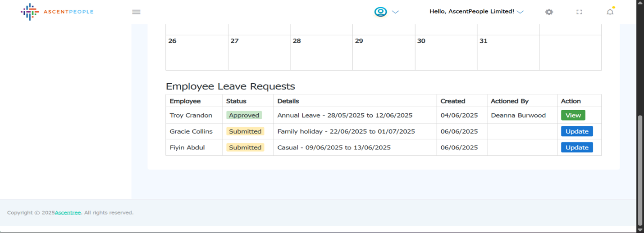The height and width of the screenshot is (233, 644).
Task: Select calendar day 30 cell
Action: pos(446,52)
